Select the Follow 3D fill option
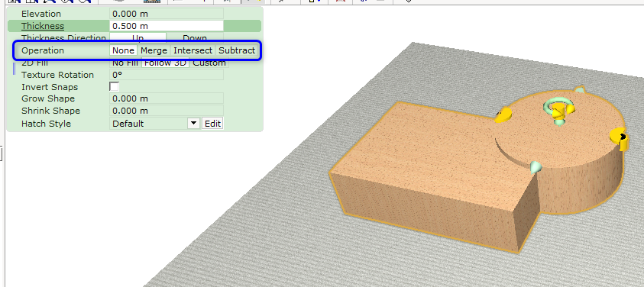 click(166, 63)
